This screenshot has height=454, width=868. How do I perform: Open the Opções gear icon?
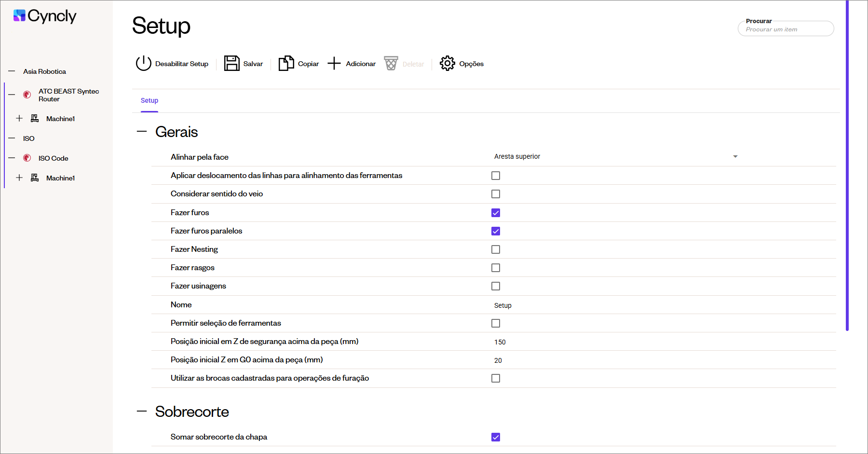[x=447, y=63]
